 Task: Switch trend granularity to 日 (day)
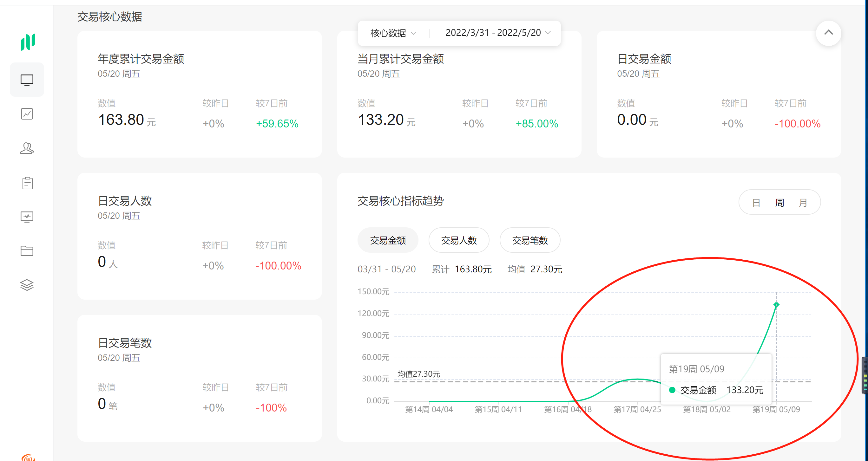coord(756,203)
